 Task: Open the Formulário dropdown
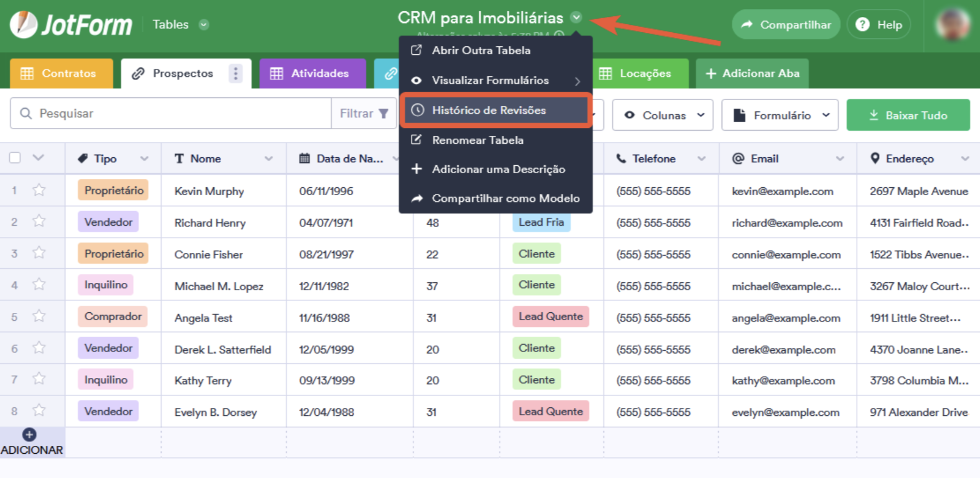(x=780, y=115)
